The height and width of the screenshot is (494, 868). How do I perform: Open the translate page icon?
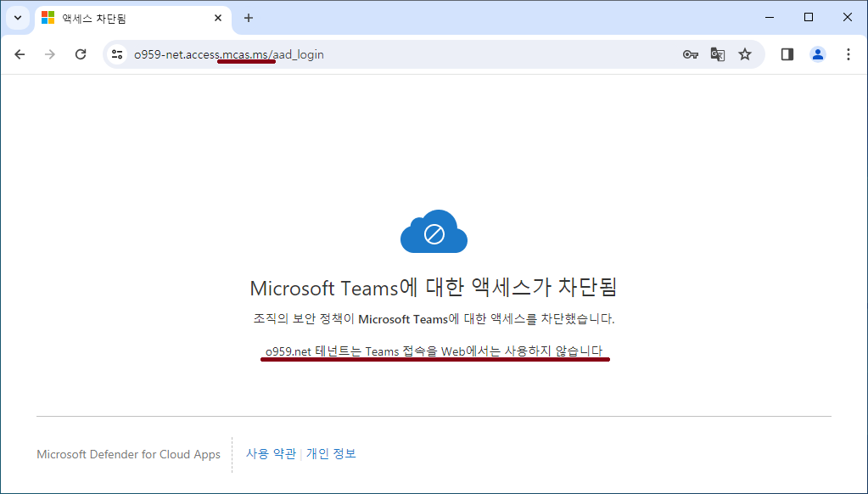718,54
